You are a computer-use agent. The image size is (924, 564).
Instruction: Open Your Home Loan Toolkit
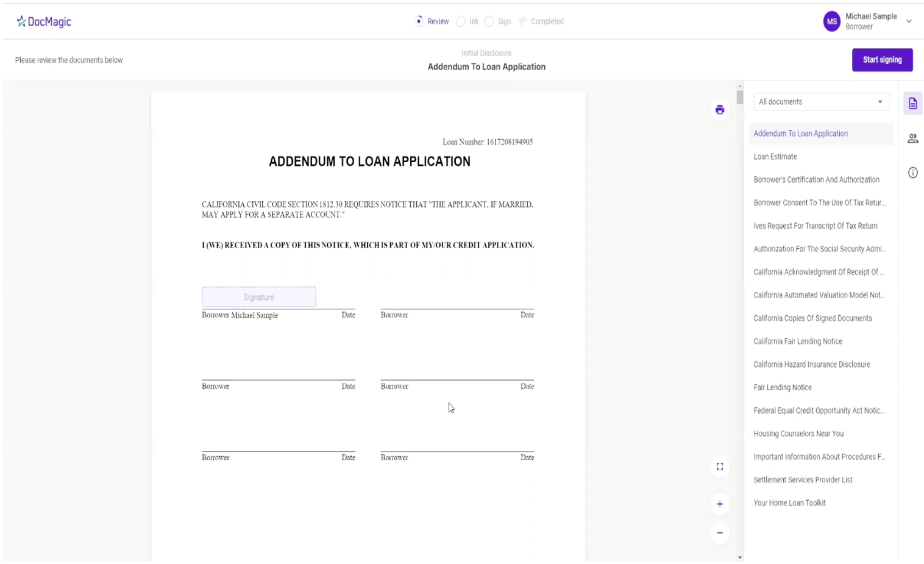[x=821, y=503]
